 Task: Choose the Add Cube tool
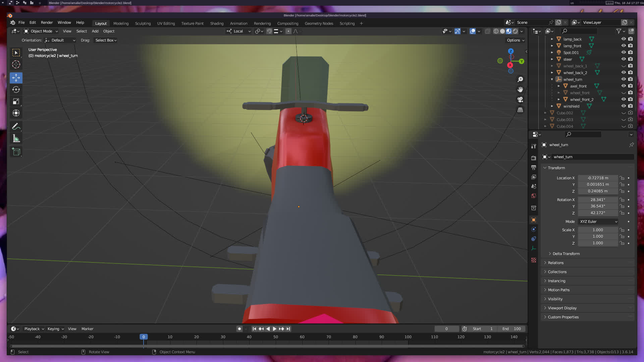(16, 152)
